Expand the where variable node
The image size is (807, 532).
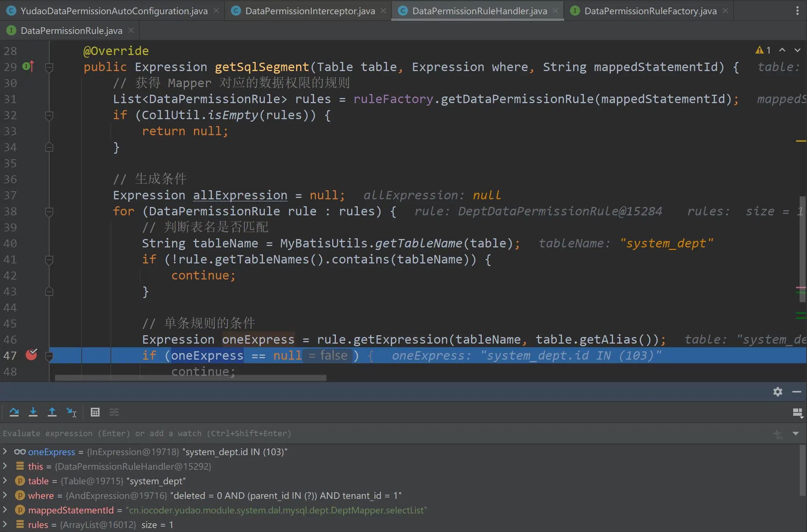point(5,495)
